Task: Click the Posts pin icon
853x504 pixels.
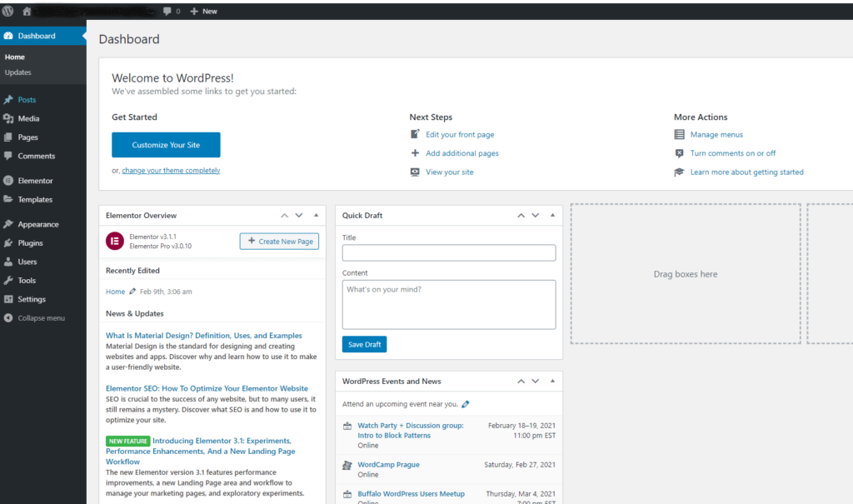Action: click(8, 100)
